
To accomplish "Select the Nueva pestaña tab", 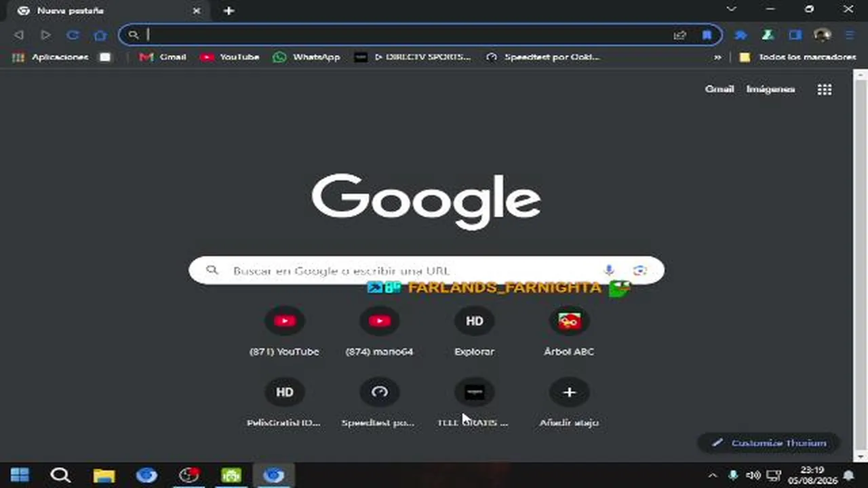I will (x=108, y=11).
